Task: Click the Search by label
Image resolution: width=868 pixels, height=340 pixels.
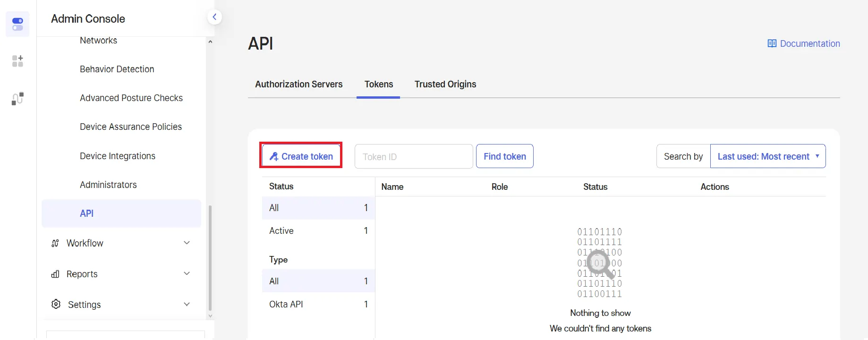Action: tap(683, 156)
